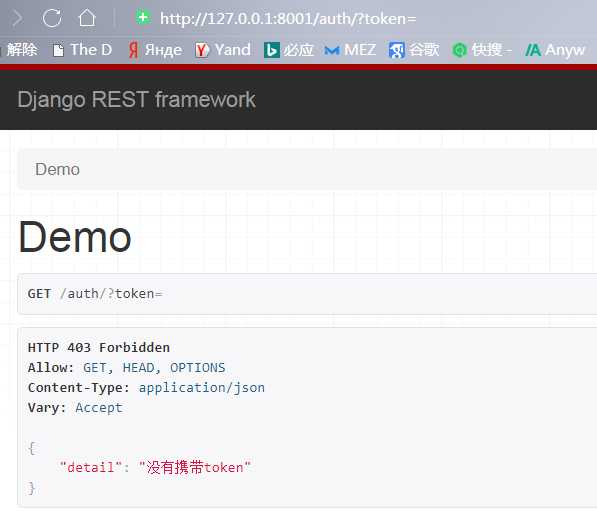Click the browser reload icon
This screenshot has height=513, width=597.
coord(52,18)
